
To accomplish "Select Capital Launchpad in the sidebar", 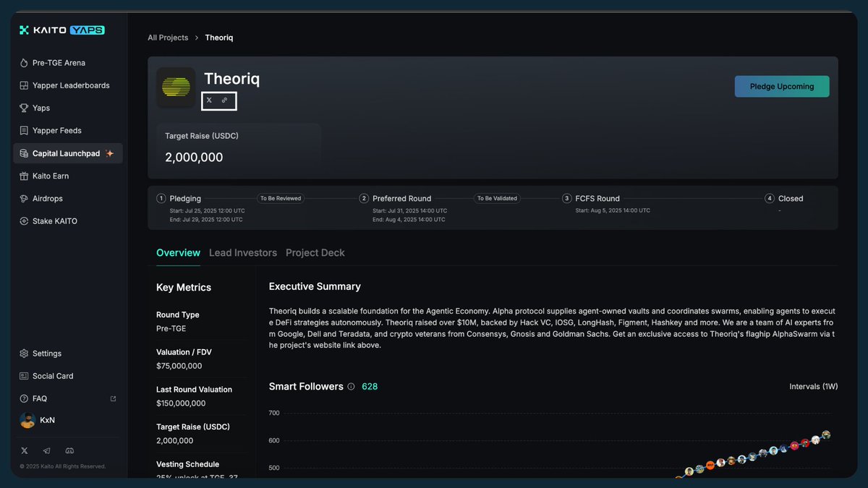I will tap(67, 153).
